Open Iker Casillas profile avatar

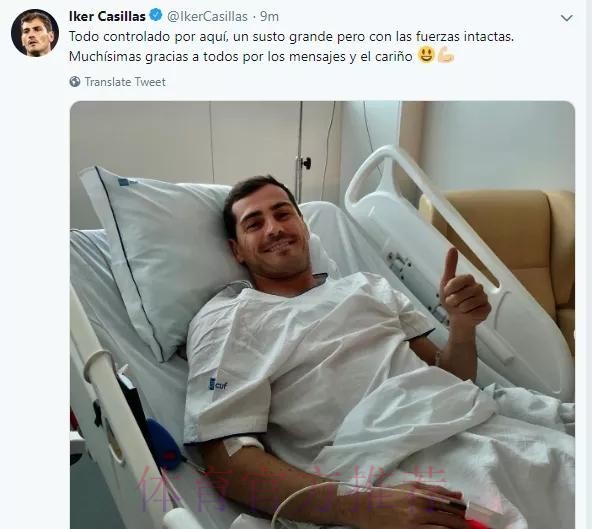[35, 33]
